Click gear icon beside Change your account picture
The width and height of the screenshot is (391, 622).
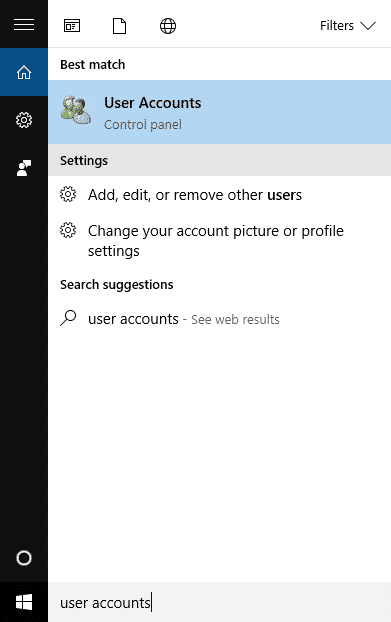[x=68, y=230]
